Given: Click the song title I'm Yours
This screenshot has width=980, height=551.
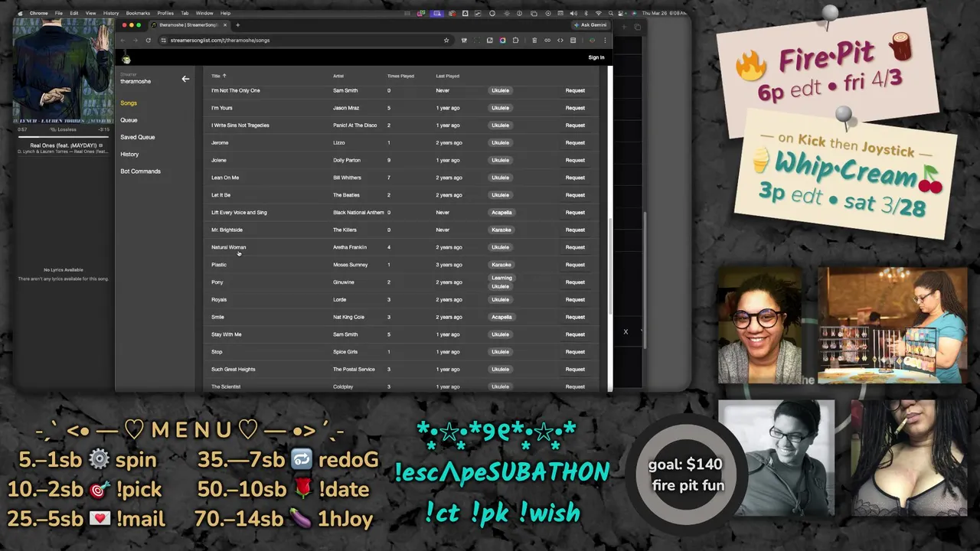Looking at the screenshot, I should (x=222, y=108).
